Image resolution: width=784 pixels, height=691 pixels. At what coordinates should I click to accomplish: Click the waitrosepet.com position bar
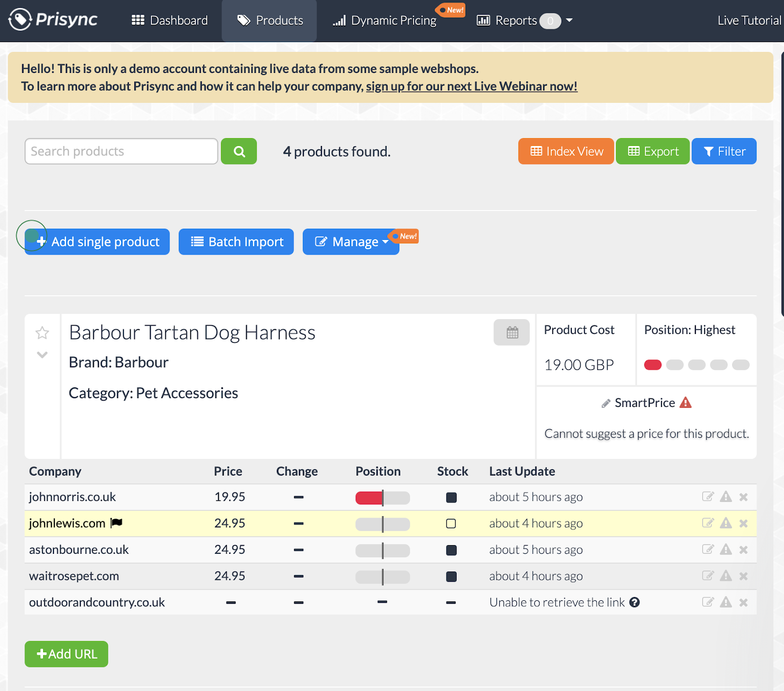[x=383, y=577]
